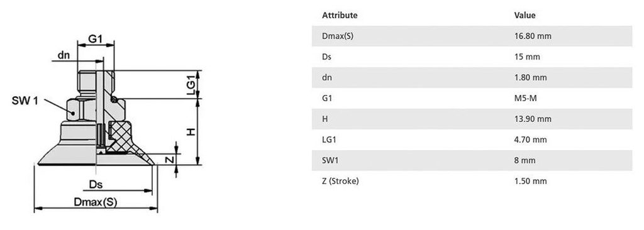Click the Value column header
This screenshot has width=644, height=230.
[525, 15]
